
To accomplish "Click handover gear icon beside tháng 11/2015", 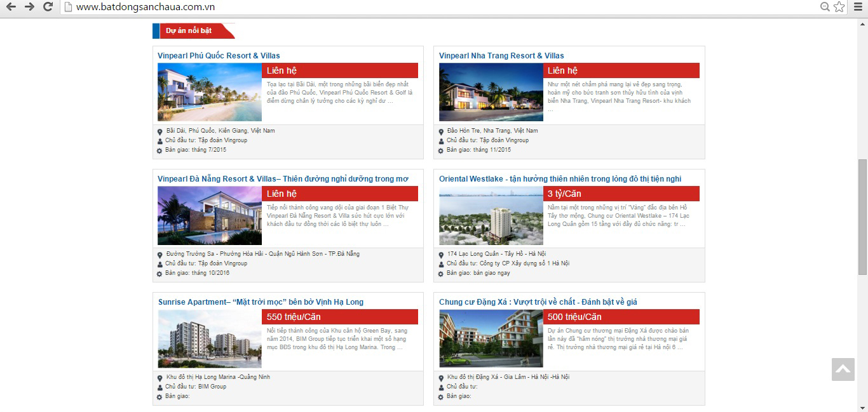I will click(441, 151).
